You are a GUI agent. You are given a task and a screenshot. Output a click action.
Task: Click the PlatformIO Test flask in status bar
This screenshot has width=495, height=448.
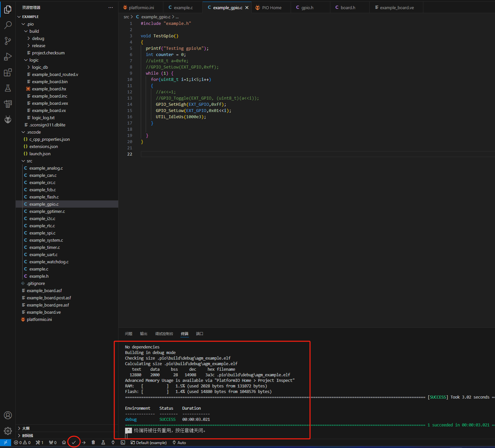pyautogui.click(x=103, y=442)
